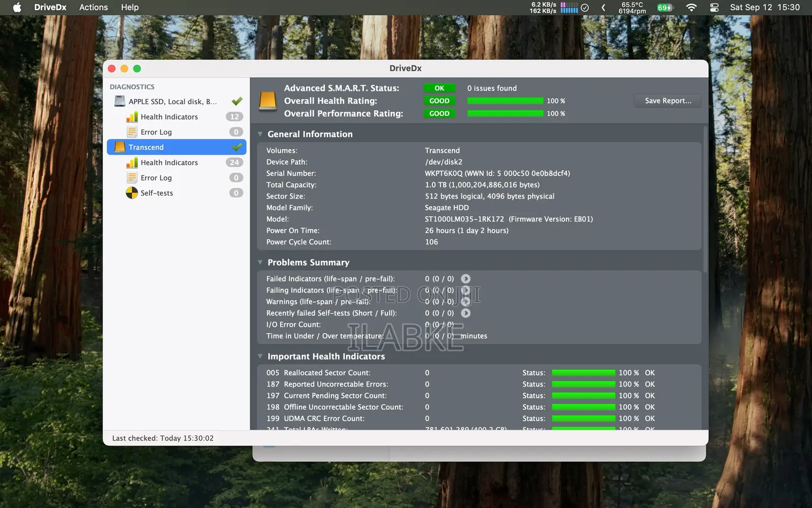Select the APPLE SSD drive icon row

point(177,102)
